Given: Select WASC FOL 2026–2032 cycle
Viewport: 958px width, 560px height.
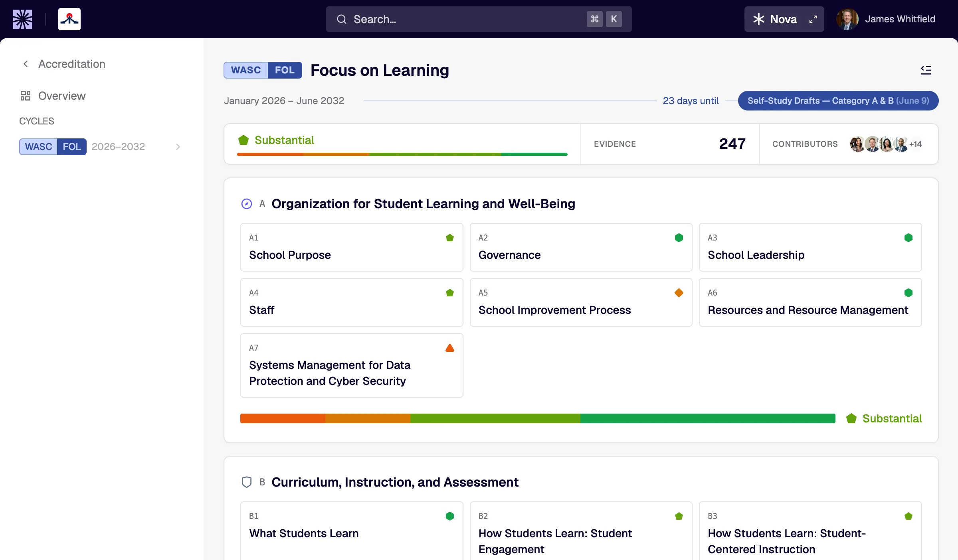Looking at the screenshot, I should coord(100,147).
